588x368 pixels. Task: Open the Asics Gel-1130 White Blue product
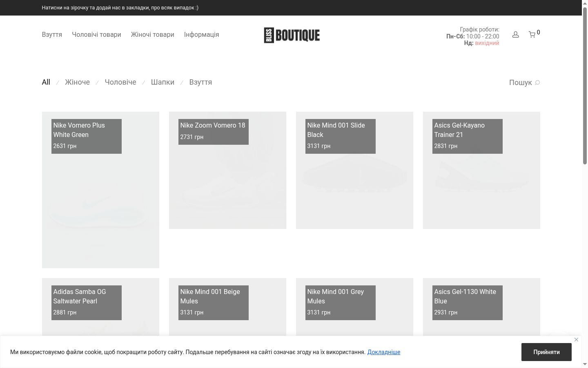tap(481, 307)
